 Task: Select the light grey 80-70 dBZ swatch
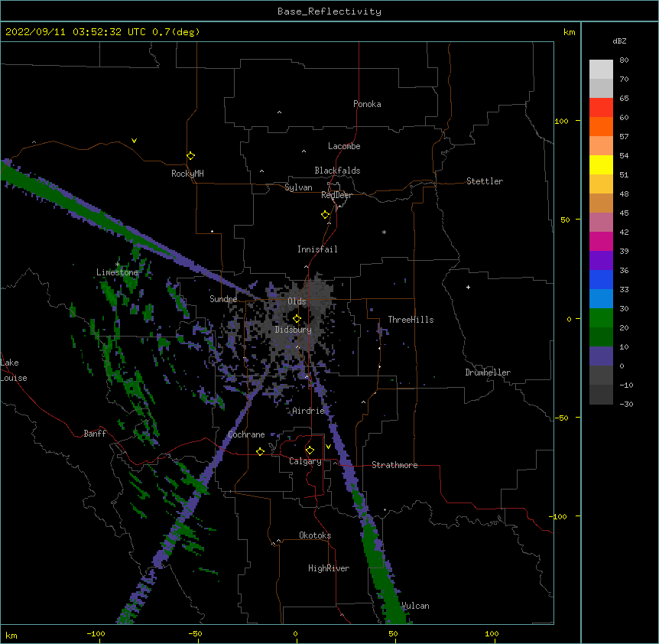pos(601,70)
